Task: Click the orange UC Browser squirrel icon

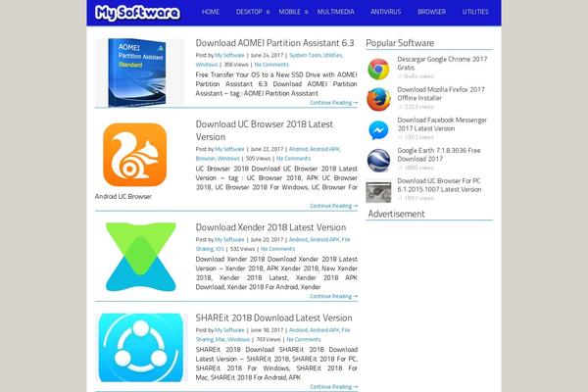Action: tap(135, 155)
